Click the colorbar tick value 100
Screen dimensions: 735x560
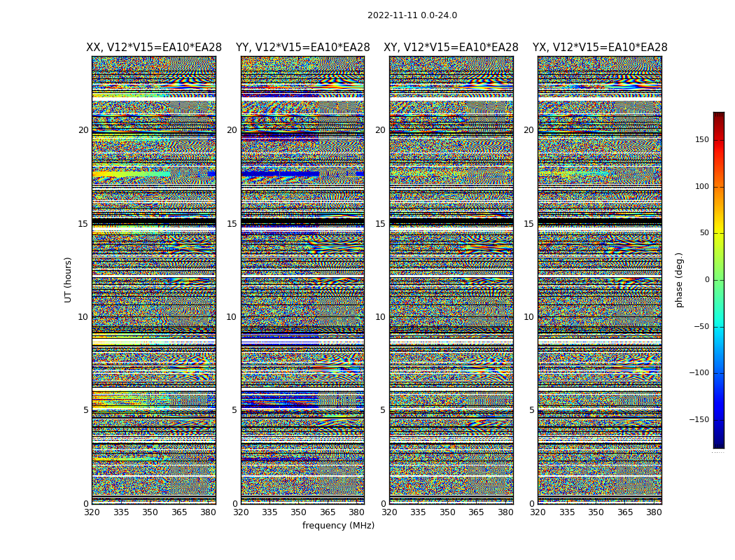pyautogui.click(x=702, y=186)
